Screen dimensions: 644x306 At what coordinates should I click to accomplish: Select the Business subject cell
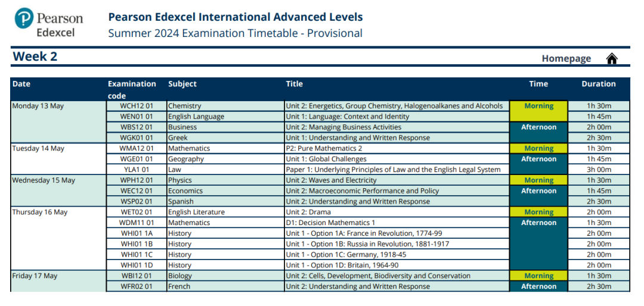[225, 127]
